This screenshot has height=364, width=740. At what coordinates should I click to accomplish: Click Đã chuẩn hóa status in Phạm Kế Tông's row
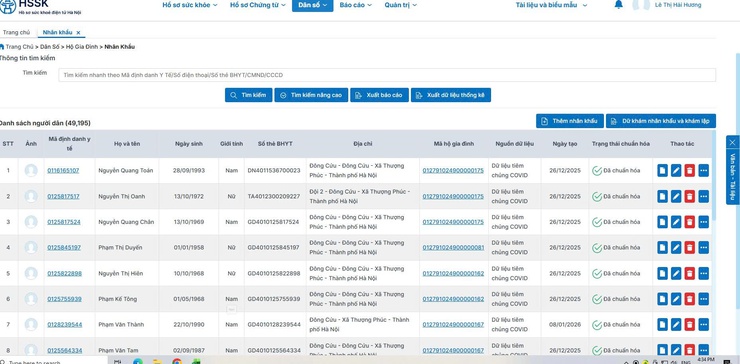[x=616, y=299]
